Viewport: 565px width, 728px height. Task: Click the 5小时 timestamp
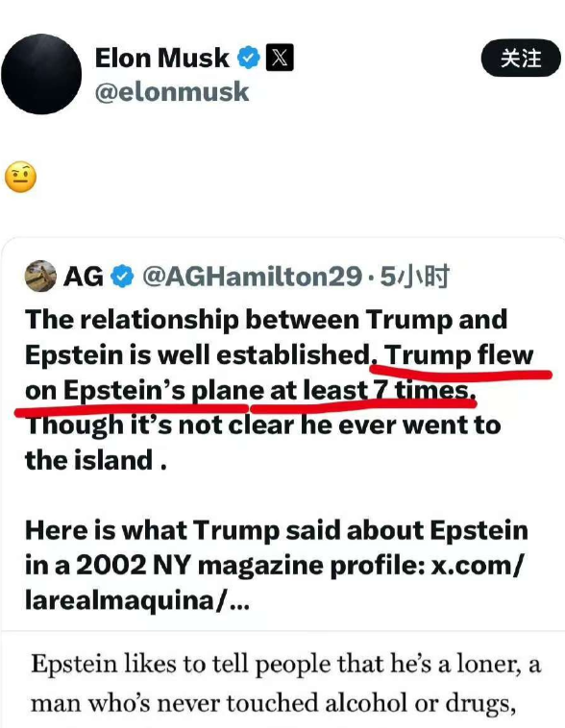[414, 277]
